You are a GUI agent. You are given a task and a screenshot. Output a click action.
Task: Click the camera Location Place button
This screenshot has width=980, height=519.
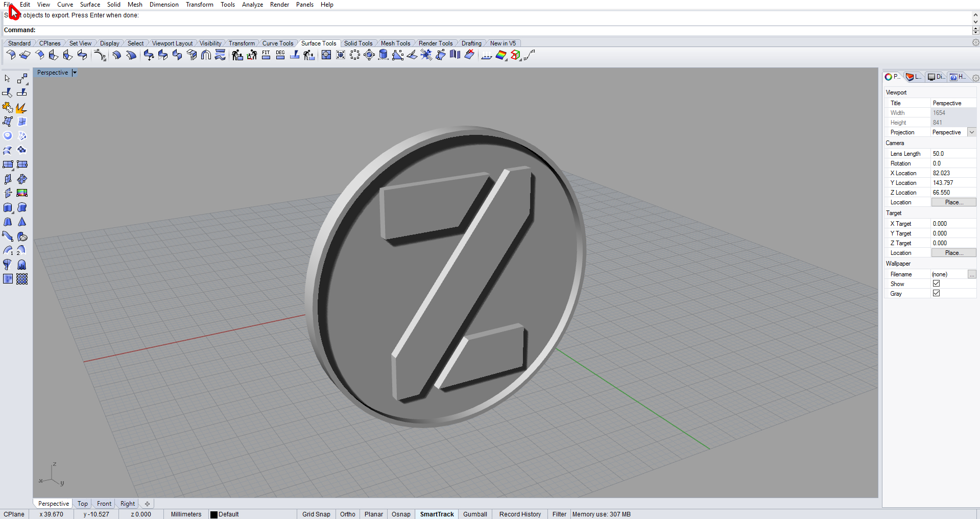(x=953, y=202)
